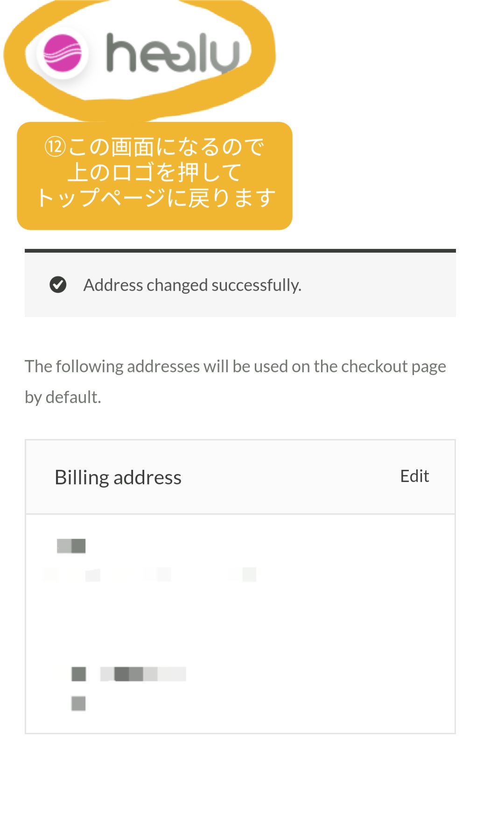This screenshot has width=504, height=823.
Task: Tap the 上のロゴを押して instruction line
Action: click(x=154, y=172)
